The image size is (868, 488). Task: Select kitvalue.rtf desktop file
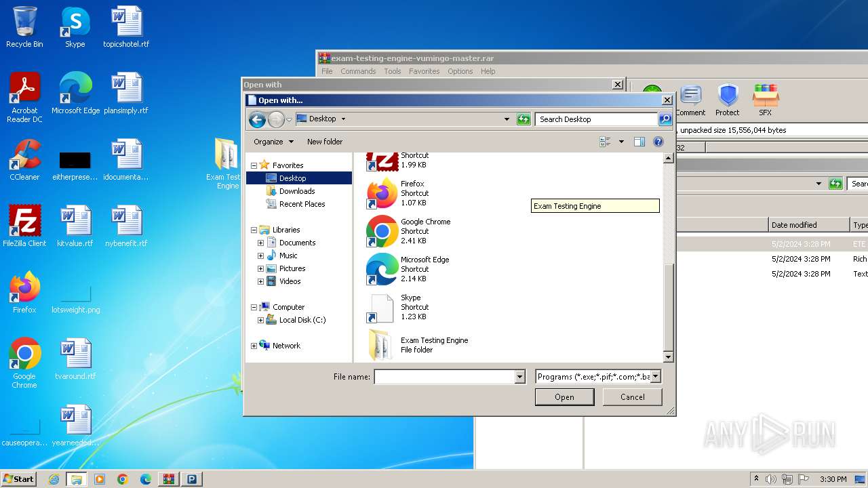[75, 226]
